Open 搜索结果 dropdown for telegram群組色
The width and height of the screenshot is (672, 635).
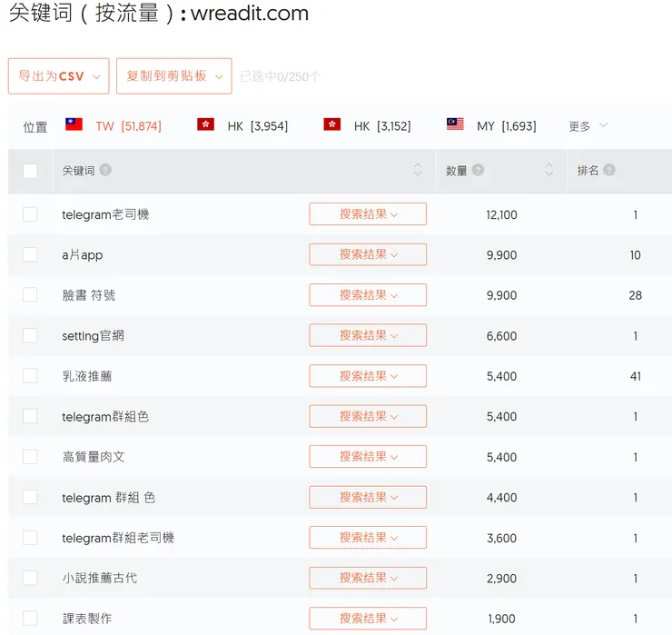coord(368,416)
